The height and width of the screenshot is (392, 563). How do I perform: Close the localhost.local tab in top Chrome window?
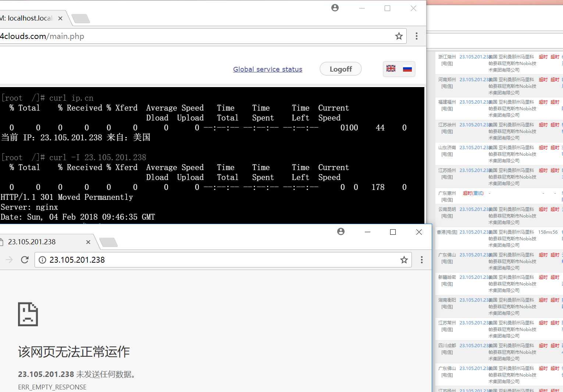(x=60, y=18)
